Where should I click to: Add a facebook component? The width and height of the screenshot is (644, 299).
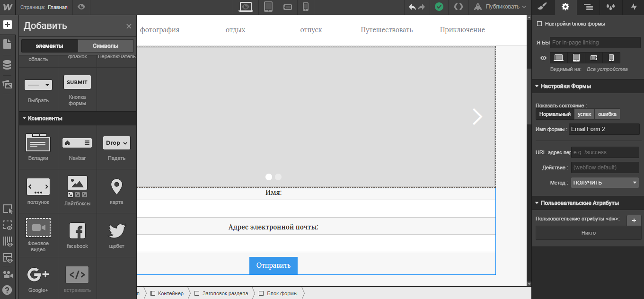(77, 235)
